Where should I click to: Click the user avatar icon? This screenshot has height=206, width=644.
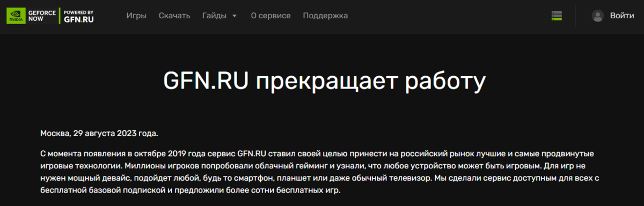point(598,16)
